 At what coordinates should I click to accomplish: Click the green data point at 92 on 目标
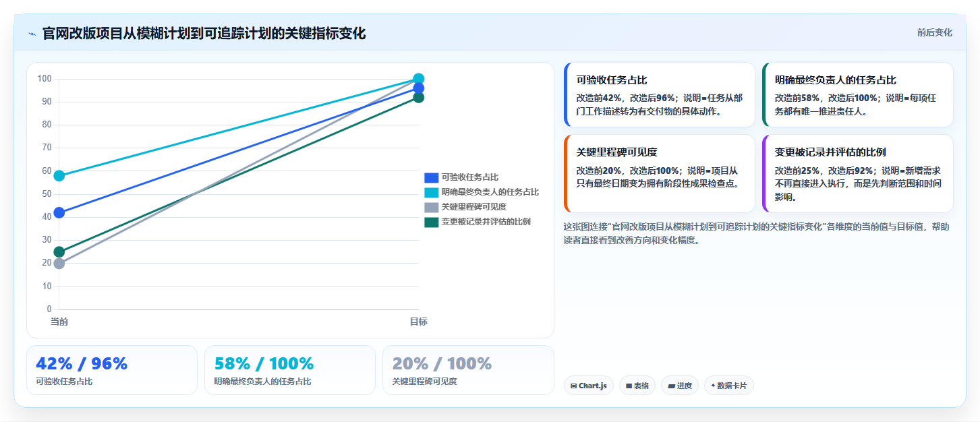(x=418, y=98)
